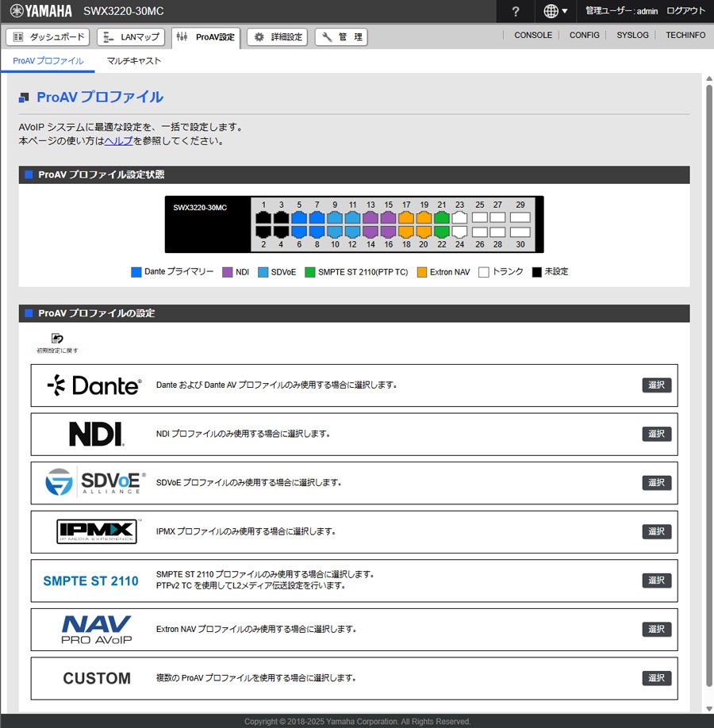Select the IPMX profile 選択 button
Image resolution: width=714 pixels, height=728 pixels.
656,531
